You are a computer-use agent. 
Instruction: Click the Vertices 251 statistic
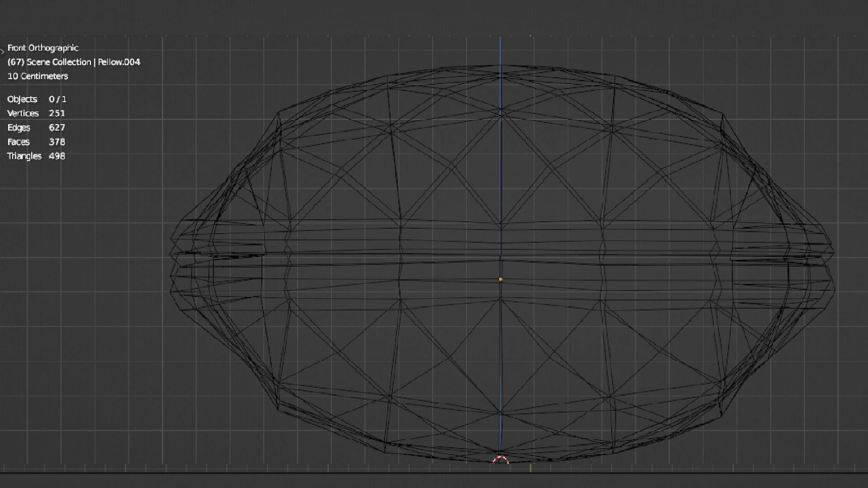(x=36, y=113)
